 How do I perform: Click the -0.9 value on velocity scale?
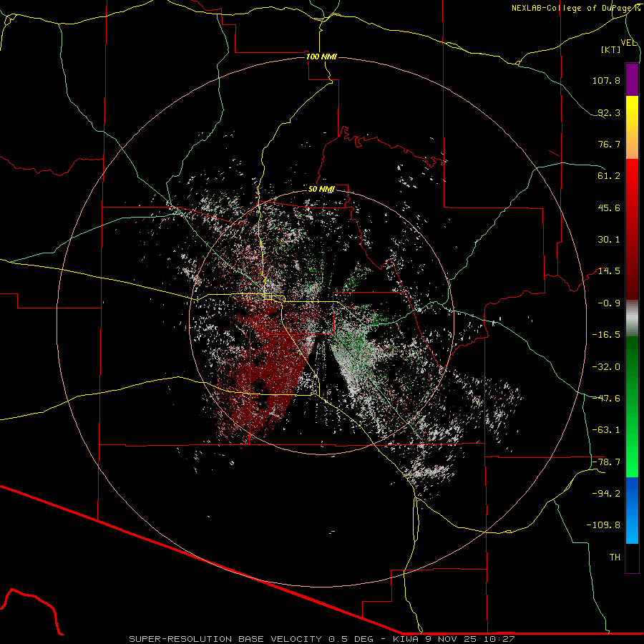pos(609,303)
